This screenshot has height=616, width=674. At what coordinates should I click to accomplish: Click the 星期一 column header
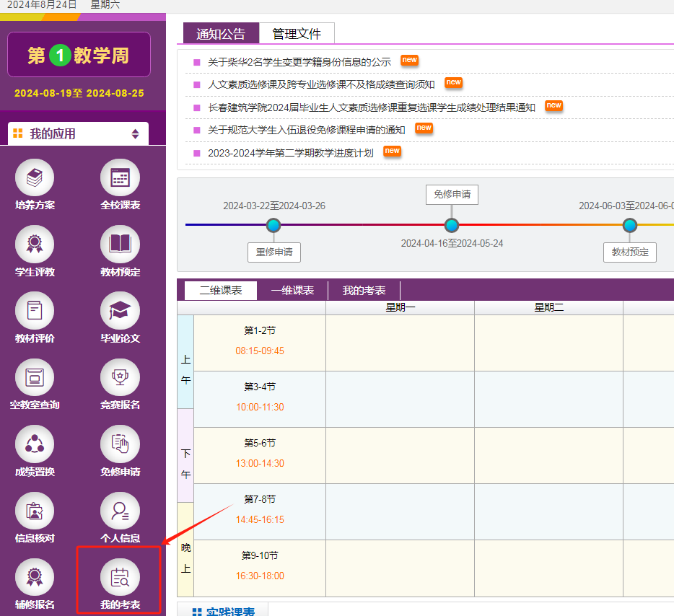pyautogui.click(x=401, y=307)
